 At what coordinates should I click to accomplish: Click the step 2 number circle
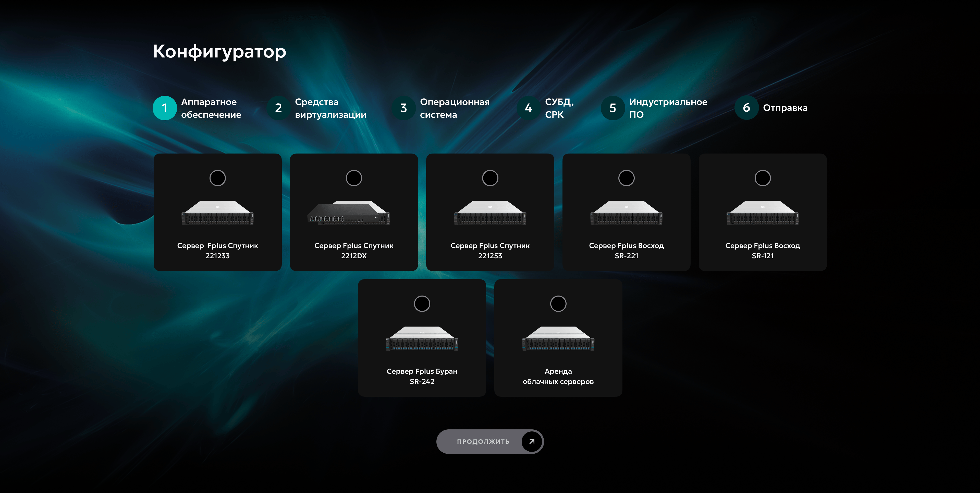278,108
